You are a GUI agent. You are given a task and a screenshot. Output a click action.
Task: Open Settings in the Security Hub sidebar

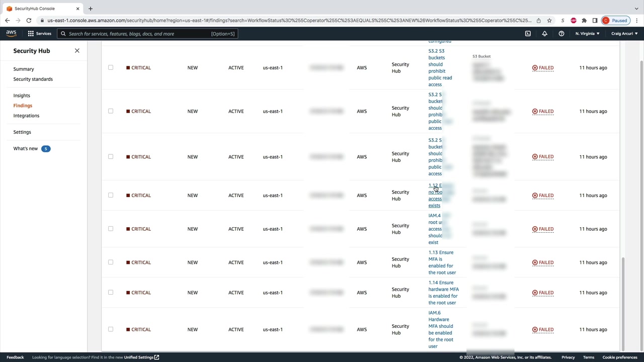click(x=22, y=132)
